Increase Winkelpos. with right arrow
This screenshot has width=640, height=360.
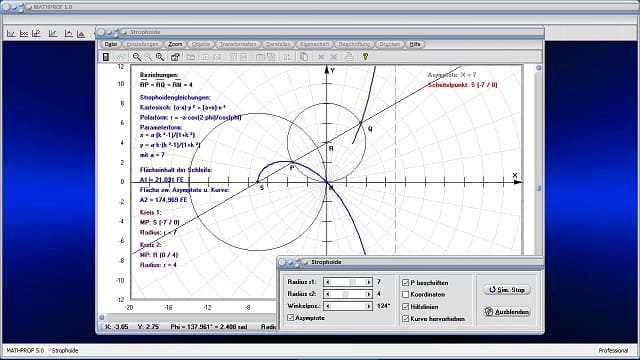[x=369, y=306]
